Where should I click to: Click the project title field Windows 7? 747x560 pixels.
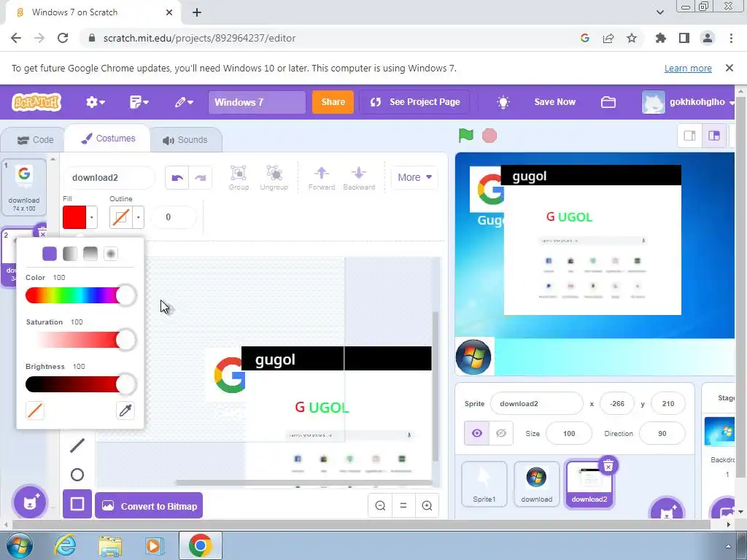257,102
